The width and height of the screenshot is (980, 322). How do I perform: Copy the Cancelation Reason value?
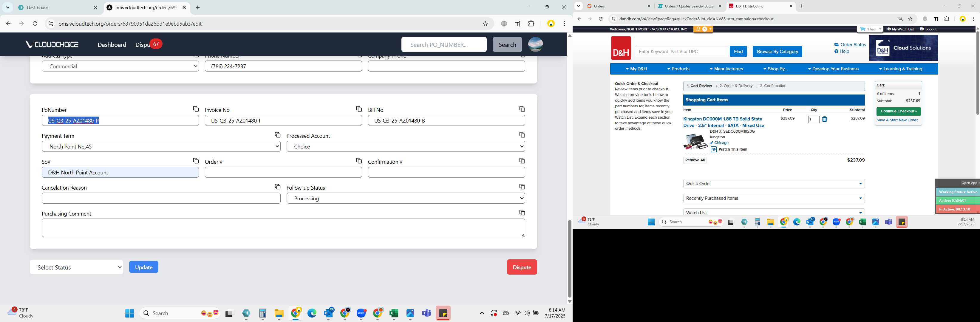tap(277, 187)
